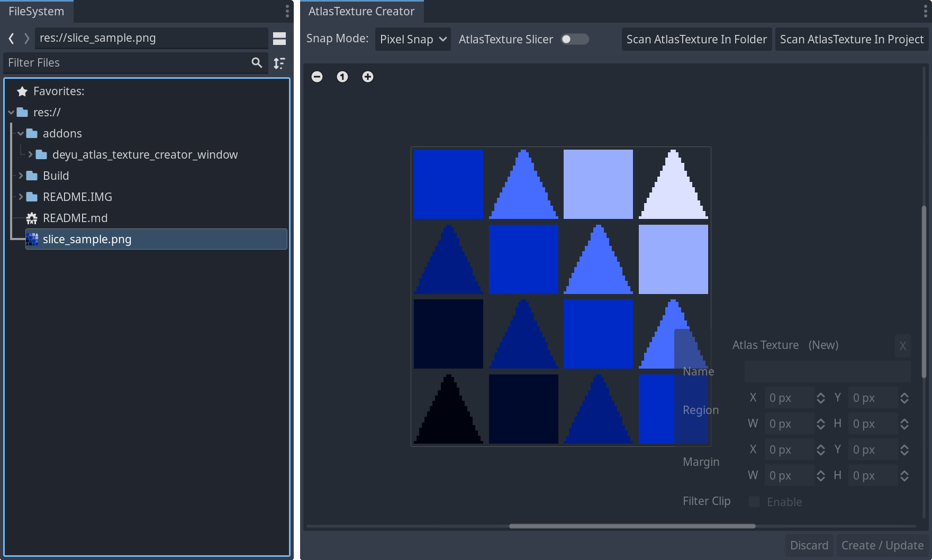This screenshot has height=560, width=932.
Task: Select the FileSystem tab
Action: click(x=36, y=11)
